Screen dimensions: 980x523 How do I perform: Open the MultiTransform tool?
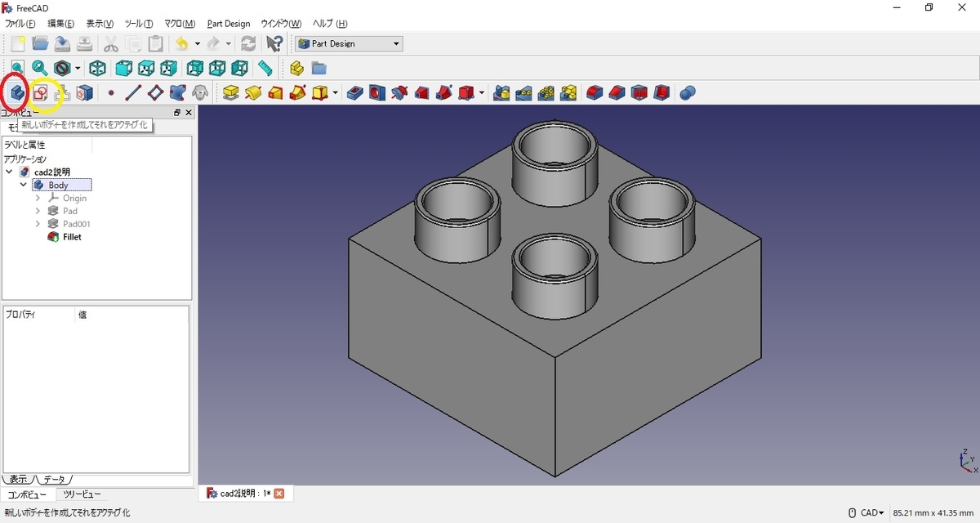click(568, 93)
